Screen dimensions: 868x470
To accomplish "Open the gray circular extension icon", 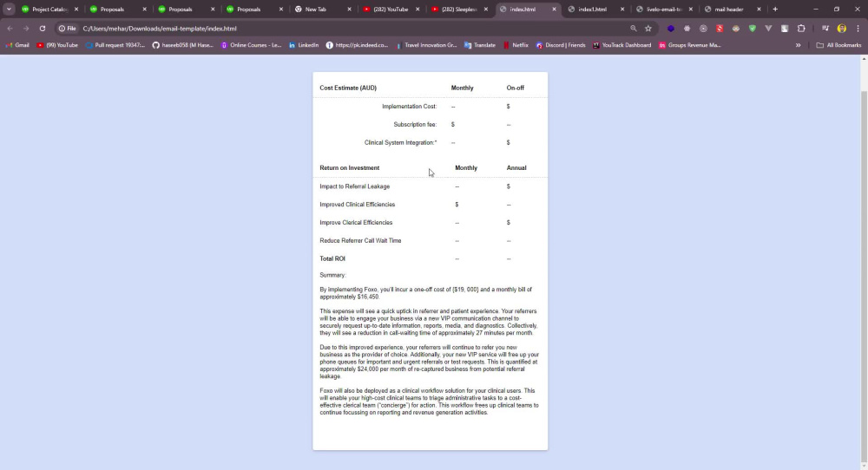I will [704, 29].
